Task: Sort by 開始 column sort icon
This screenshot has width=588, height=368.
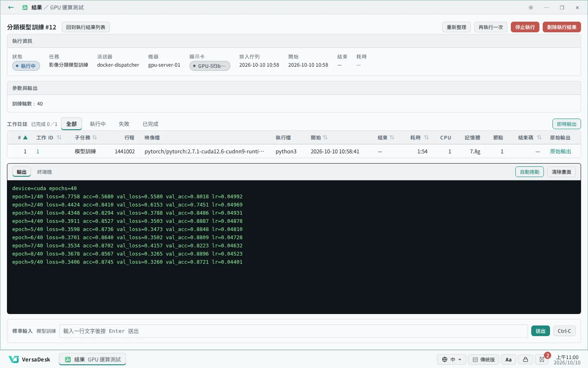Action: pos(325,137)
